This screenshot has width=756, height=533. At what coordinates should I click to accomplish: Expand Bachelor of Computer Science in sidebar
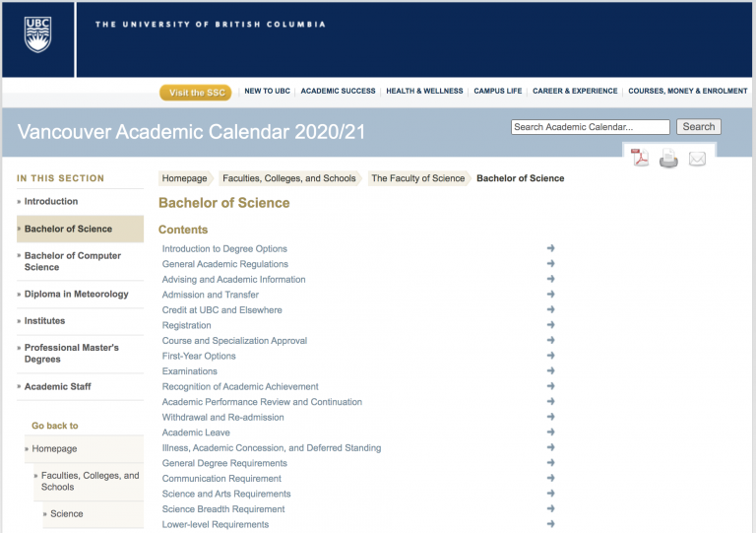(x=72, y=261)
